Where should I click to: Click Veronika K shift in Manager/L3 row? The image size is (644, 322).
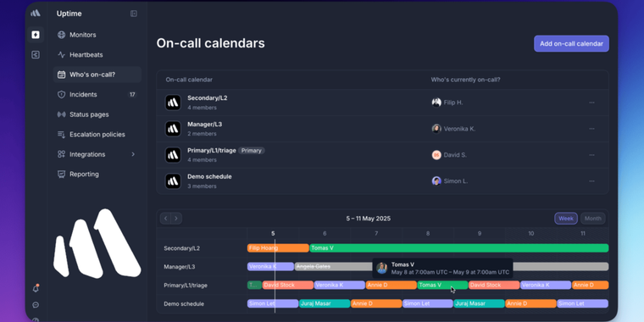click(270, 267)
